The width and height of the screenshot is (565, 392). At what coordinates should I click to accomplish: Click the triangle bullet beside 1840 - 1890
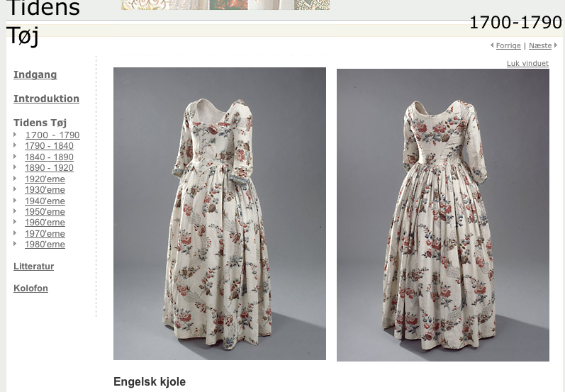click(x=15, y=157)
